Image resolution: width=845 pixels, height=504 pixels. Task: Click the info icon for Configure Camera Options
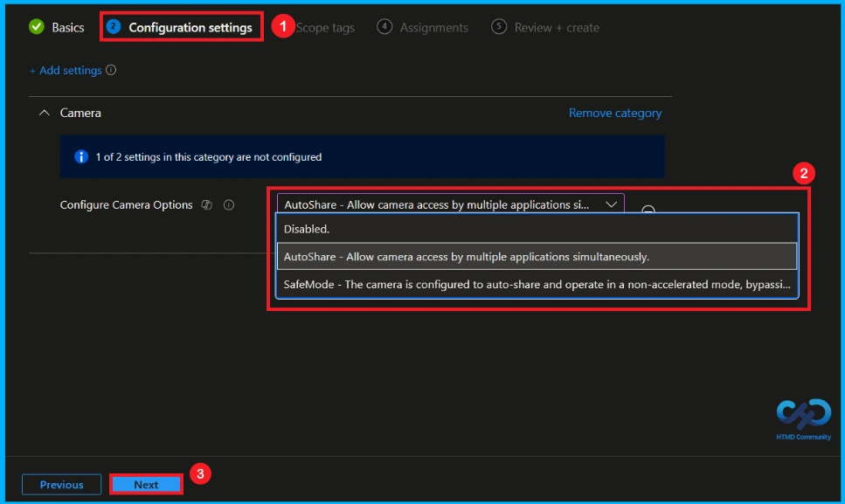(x=228, y=204)
